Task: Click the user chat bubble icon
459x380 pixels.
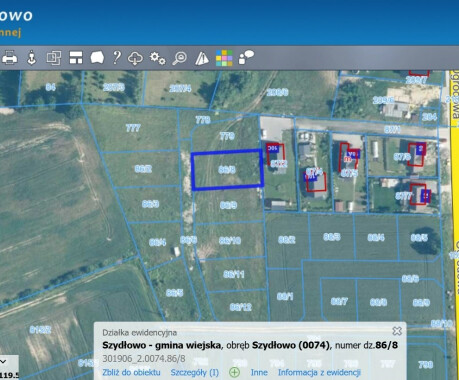Action: (246, 57)
